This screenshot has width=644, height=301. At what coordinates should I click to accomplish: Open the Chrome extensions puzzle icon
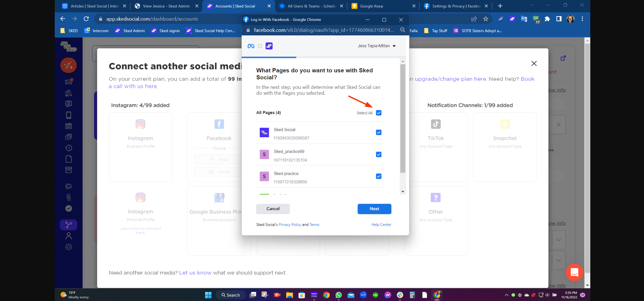pyautogui.click(x=547, y=19)
